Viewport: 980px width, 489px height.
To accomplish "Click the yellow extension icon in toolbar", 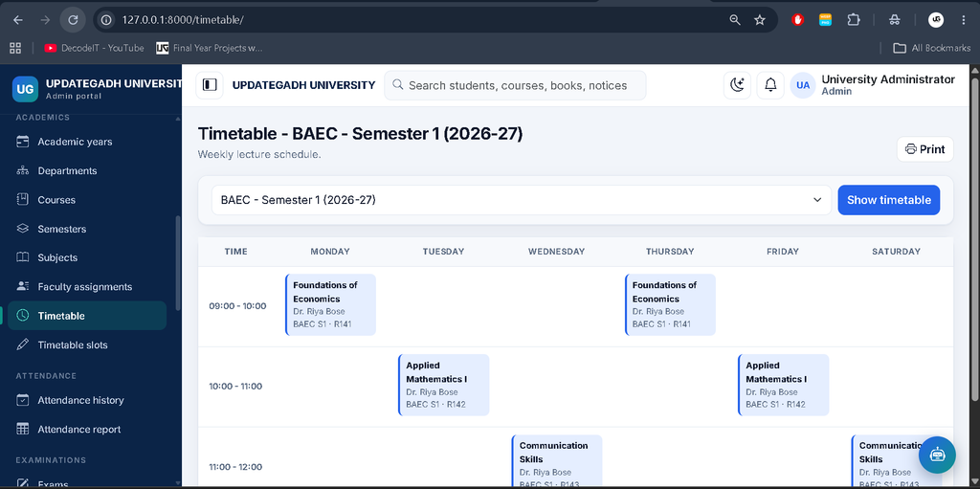I will click(825, 20).
